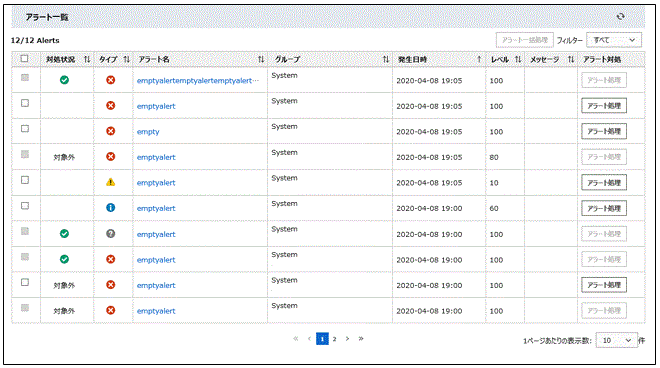Check the checkbox of the warning-type alert row
The image size is (660, 368).
(x=25, y=180)
